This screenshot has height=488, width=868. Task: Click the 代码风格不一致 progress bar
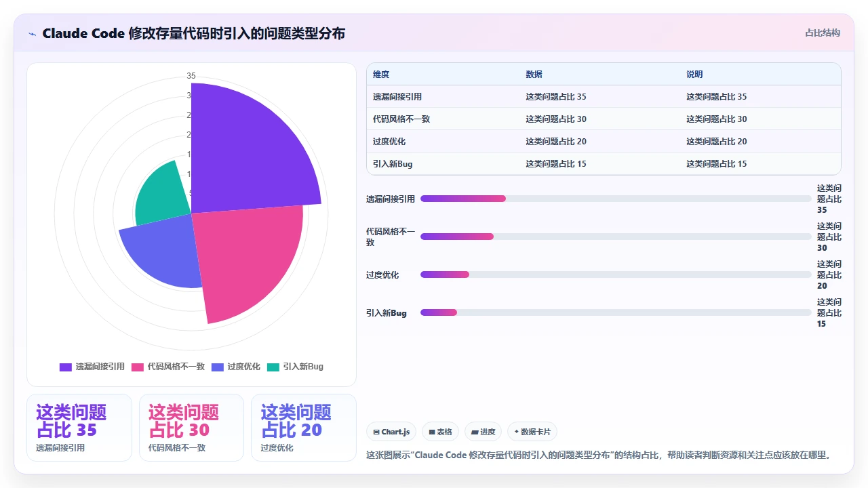[x=616, y=237]
